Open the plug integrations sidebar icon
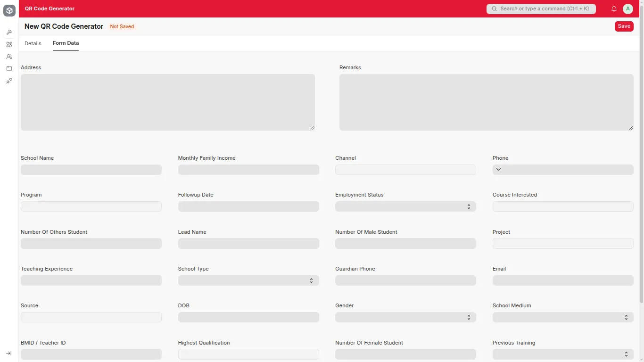 coord(9,81)
